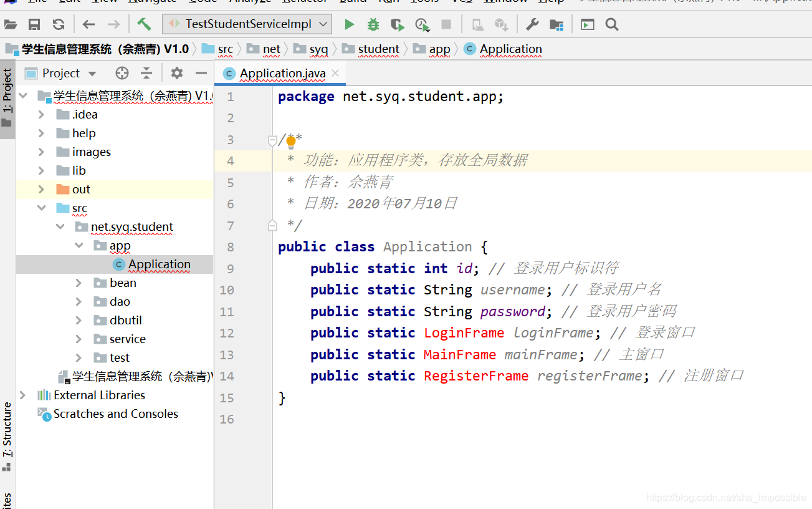The image size is (812, 509).
Task: Expand the .idea folder arrow
Action: pyautogui.click(x=42, y=114)
